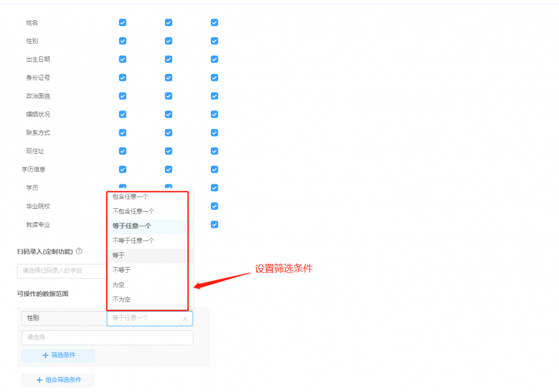Viewport: 559px width, 392px height.
Task: Collapse the 等于任意一个 condition dropdown chevron
Action: [x=186, y=318]
